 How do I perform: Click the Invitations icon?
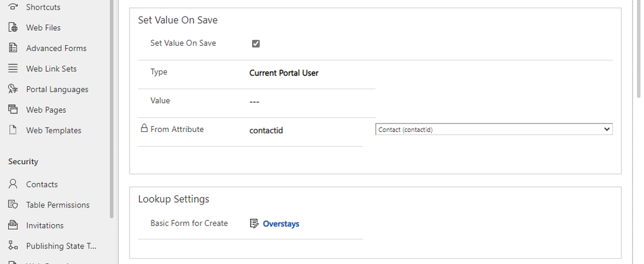12,226
